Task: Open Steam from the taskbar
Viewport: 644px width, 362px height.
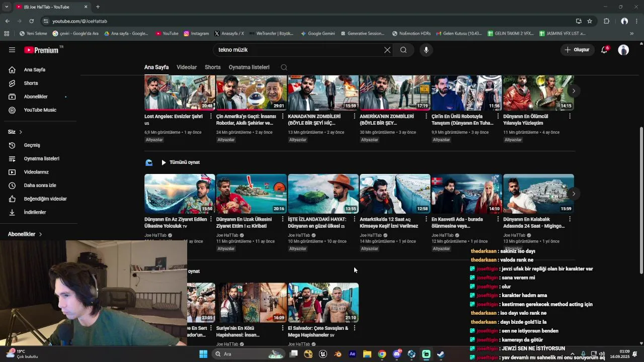Action: (441, 354)
